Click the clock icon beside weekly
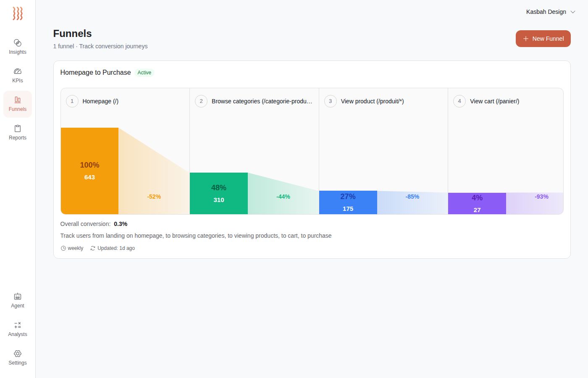The image size is (588, 378). [63, 248]
